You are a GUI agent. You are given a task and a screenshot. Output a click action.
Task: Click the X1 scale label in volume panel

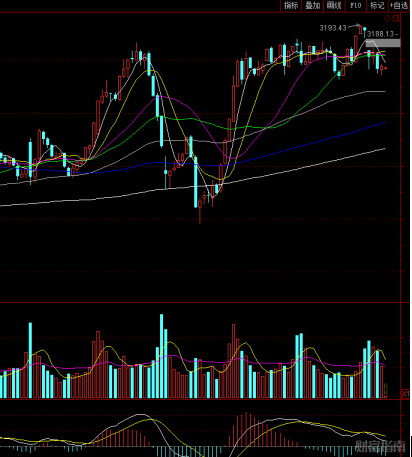pyautogui.click(x=405, y=394)
